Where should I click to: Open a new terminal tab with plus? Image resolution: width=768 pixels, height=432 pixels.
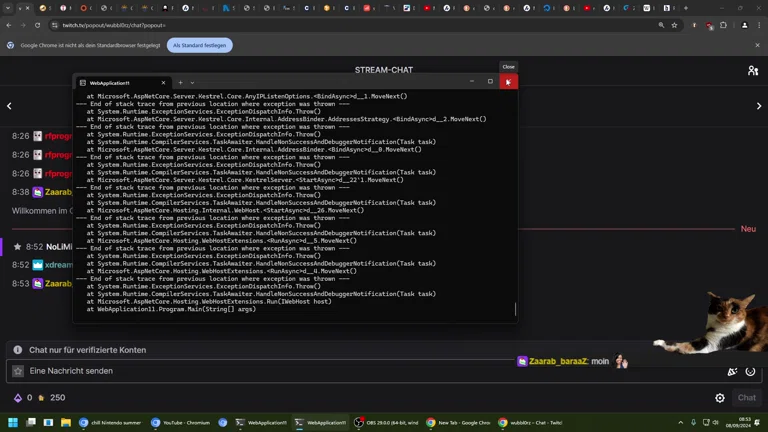click(x=180, y=82)
